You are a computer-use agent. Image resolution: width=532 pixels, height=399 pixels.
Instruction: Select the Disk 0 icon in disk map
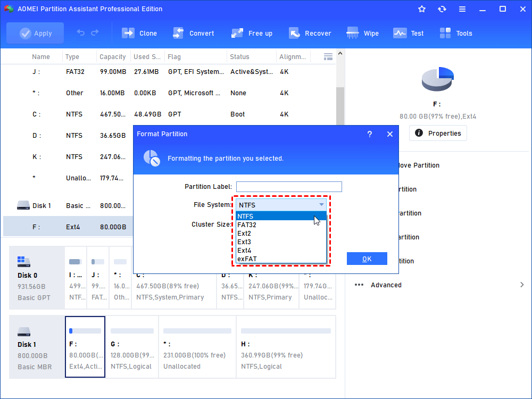pos(24,262)
